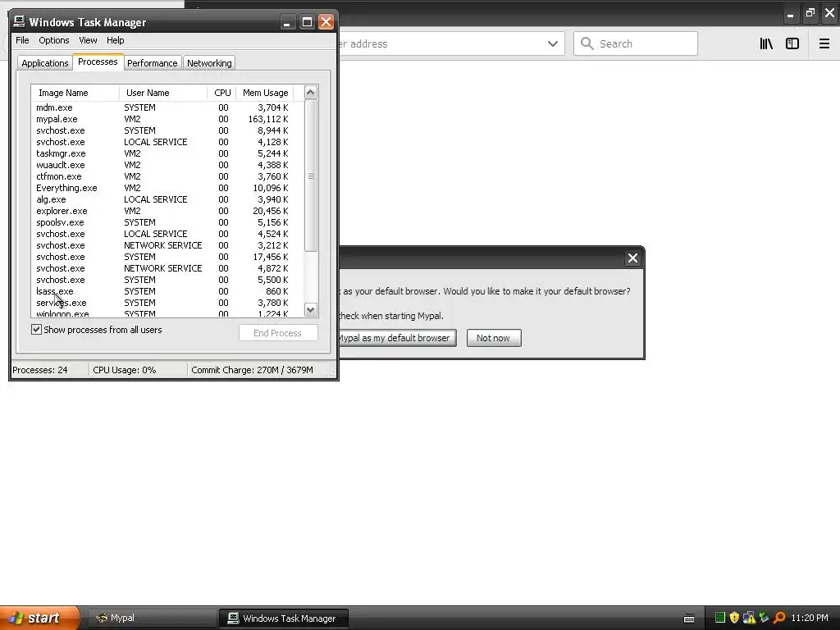Toggle the Mypal sidebar panel icon

tap(792, 44)
